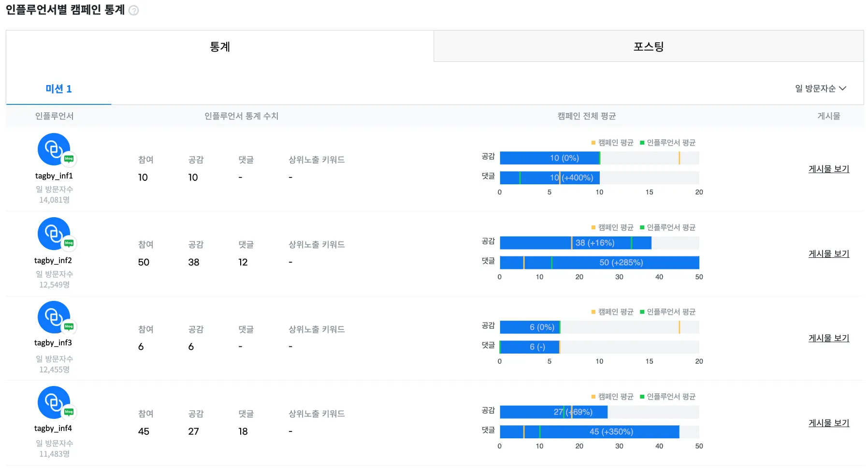Click the 10 (+400%) 댓글 bar of tagby_inf1
This screenshot has width=868, height=475.
point(572,178)
